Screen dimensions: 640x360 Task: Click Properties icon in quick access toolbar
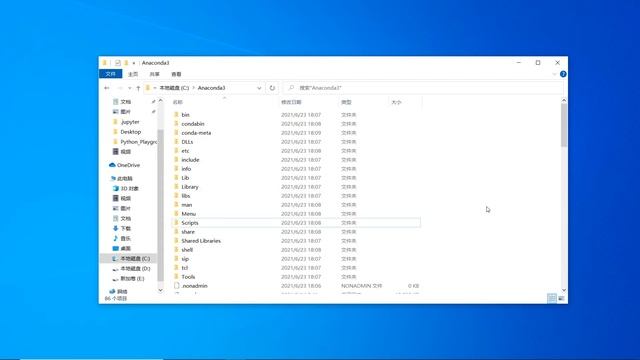(x=118, y=63)
